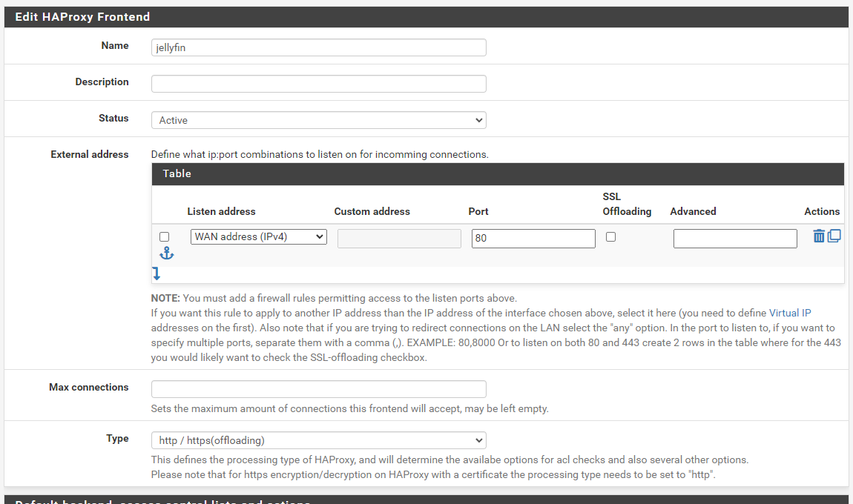The width and height of the screenshot is (853, 504).
Task: Open the Status dropdown
Action: (x=318, y=120)
